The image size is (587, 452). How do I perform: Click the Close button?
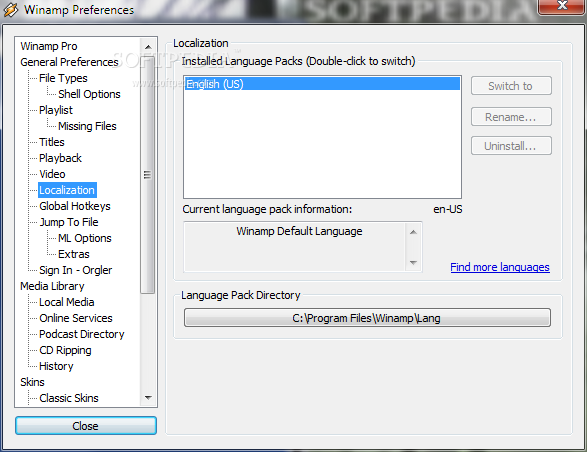86,426
